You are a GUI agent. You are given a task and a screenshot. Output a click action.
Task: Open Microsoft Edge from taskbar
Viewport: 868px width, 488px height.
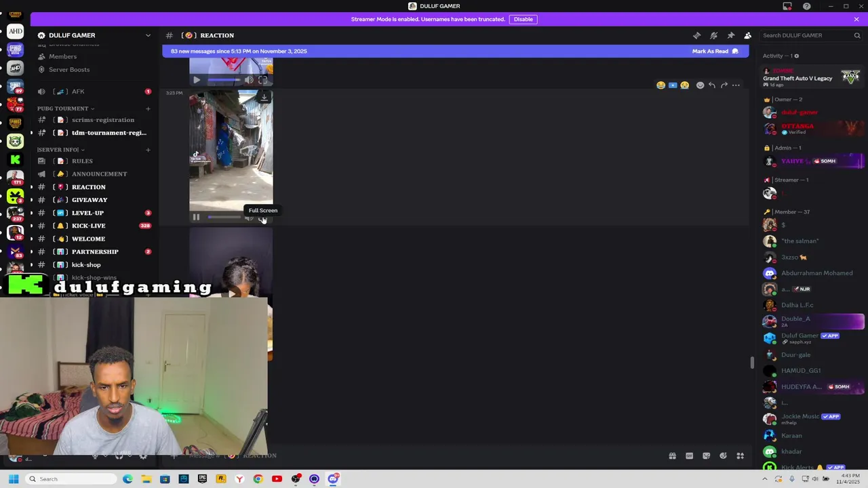127,479
